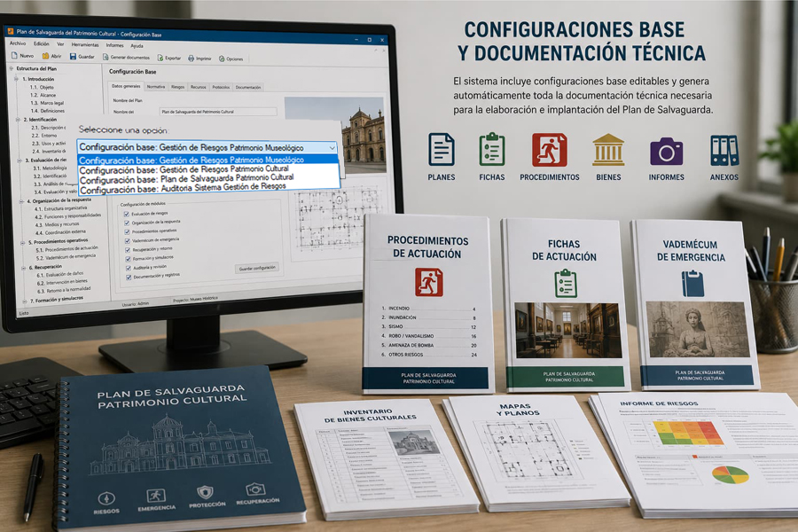Click green checklist icon on Fichas de Actuación booklet
The image size is (798, 532).
[x=566, y=284]
